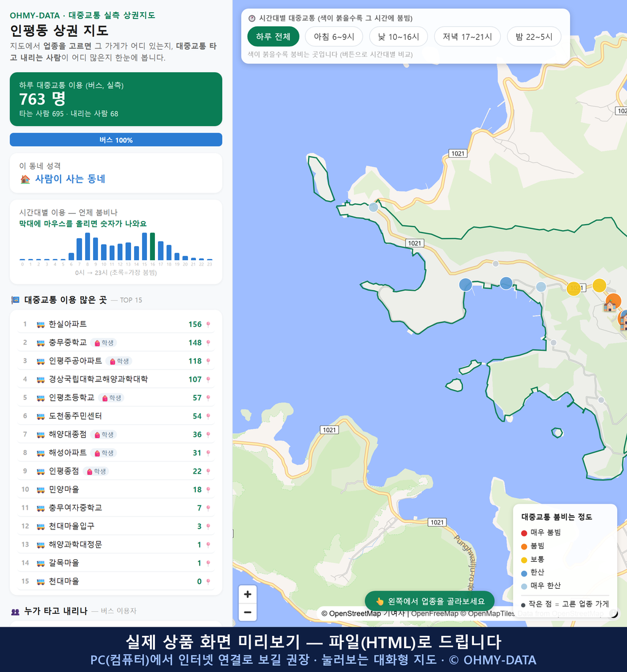
Task: Click the count 107 for 경상국립대학교해양과학대학
Action: tap(195, 379)
